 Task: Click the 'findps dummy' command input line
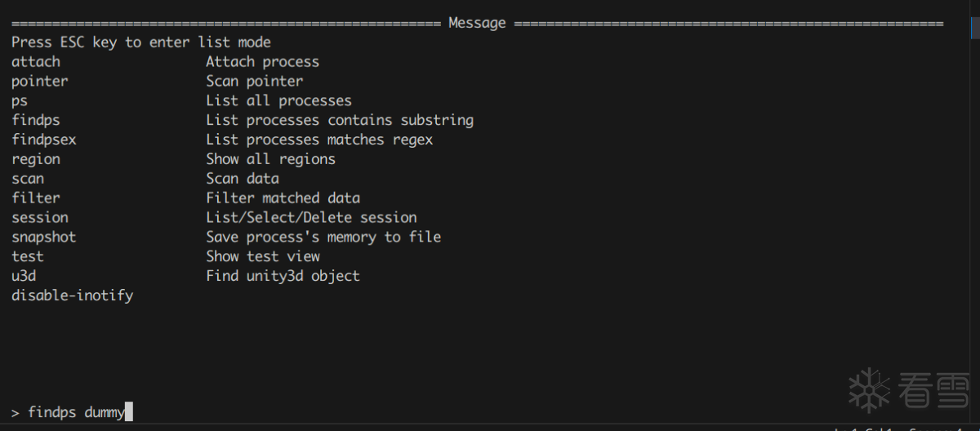coord(77,412)
